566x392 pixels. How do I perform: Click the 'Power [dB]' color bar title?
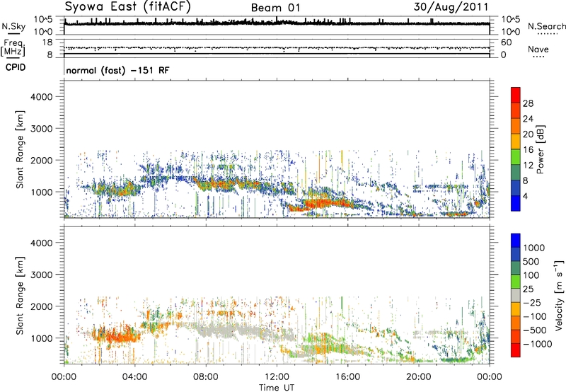(x=540, y=149)
